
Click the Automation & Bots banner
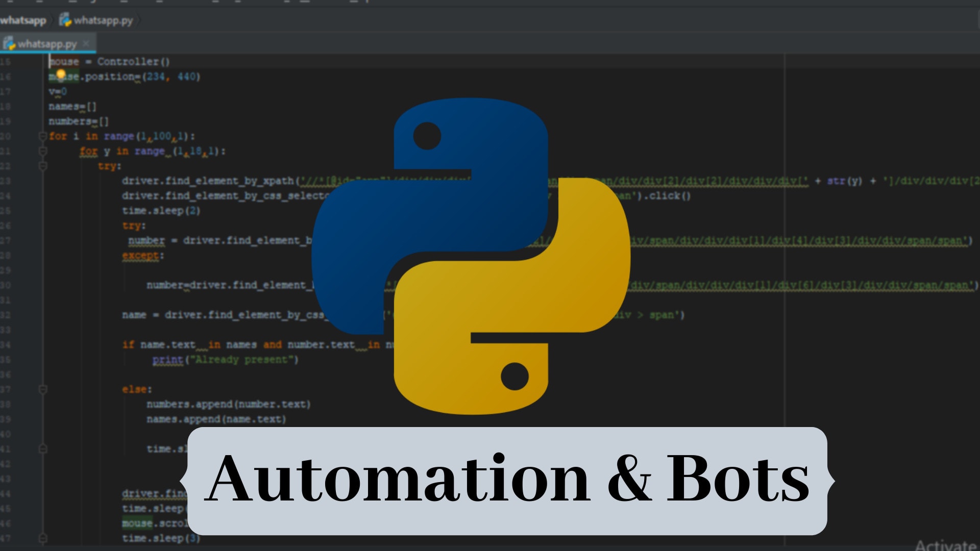pyautogui.click(x=507, y=480)
